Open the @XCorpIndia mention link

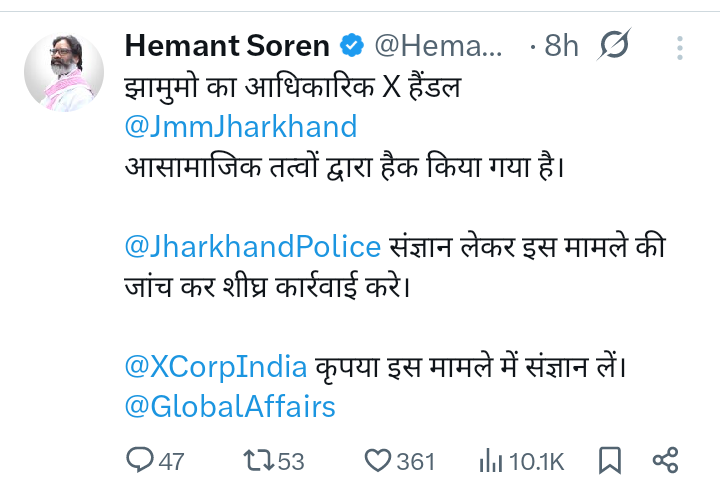[x=215, y=366]
